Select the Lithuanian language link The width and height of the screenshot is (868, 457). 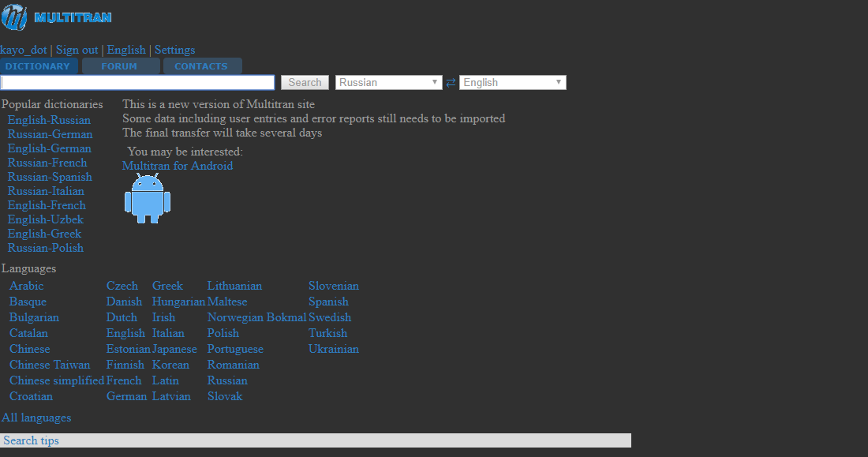tap(234, 286)
